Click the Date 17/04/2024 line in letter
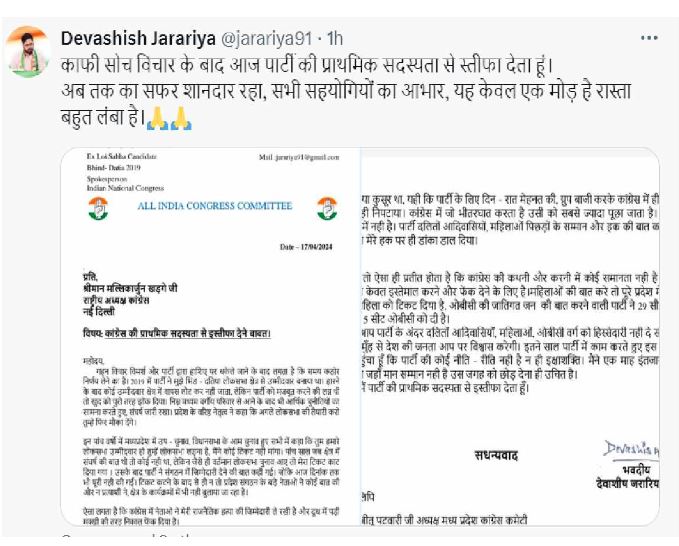679x546 pixels. coord(306,247)
